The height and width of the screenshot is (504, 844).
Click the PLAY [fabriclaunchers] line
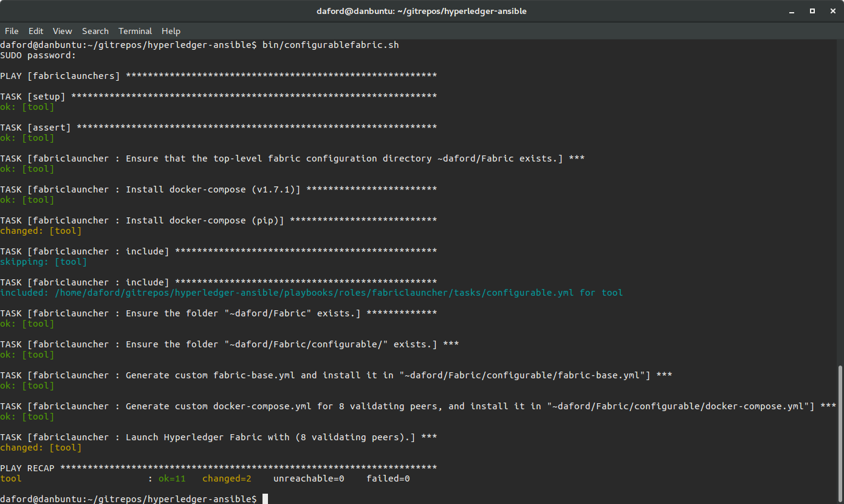(219, 76)
